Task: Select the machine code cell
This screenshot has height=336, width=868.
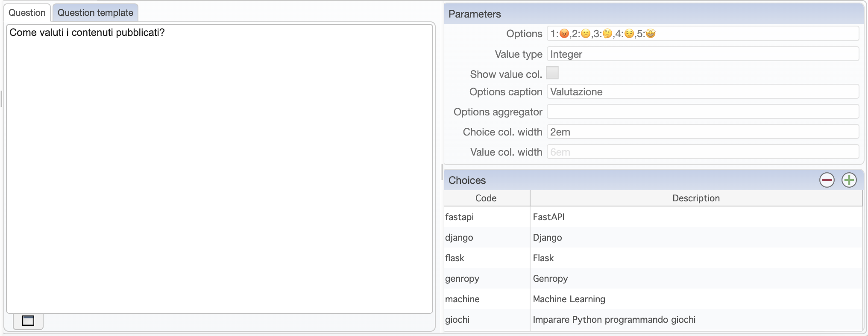Action: [487, 299]
